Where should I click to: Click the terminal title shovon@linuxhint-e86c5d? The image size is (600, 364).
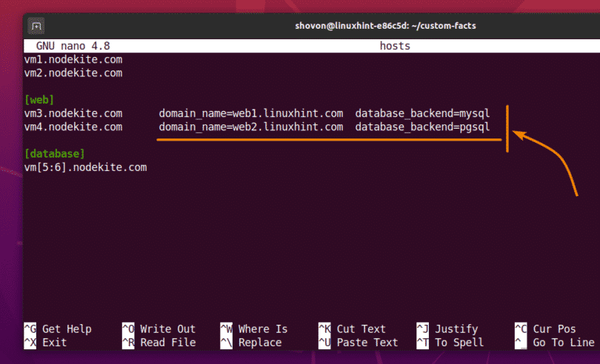(385, 26)
